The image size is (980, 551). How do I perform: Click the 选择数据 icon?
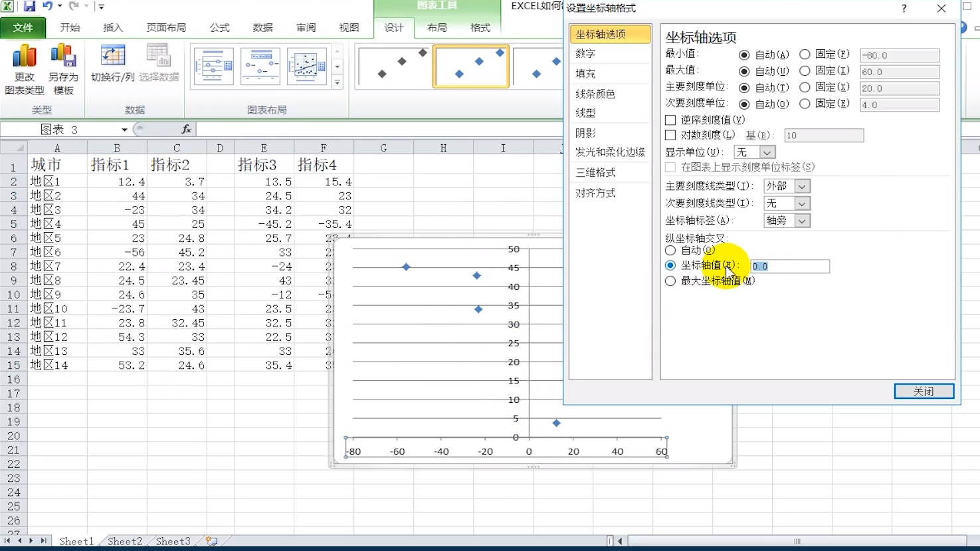pyautogui.click(x=157, y=60)
